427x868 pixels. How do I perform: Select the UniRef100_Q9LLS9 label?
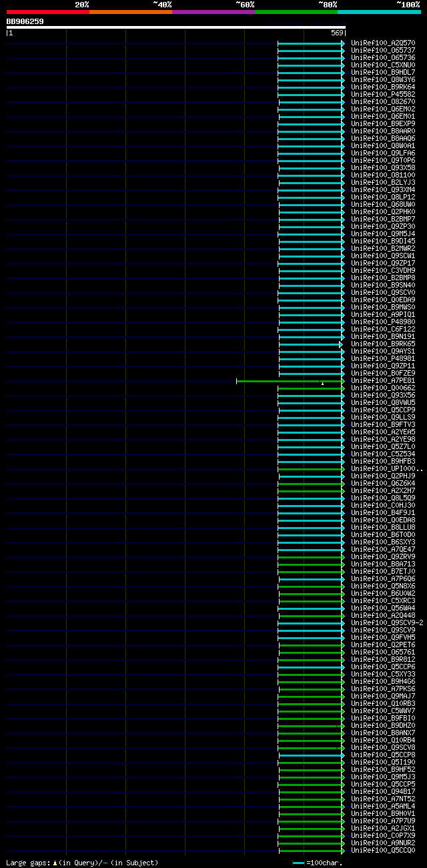(x=383, y=417)
